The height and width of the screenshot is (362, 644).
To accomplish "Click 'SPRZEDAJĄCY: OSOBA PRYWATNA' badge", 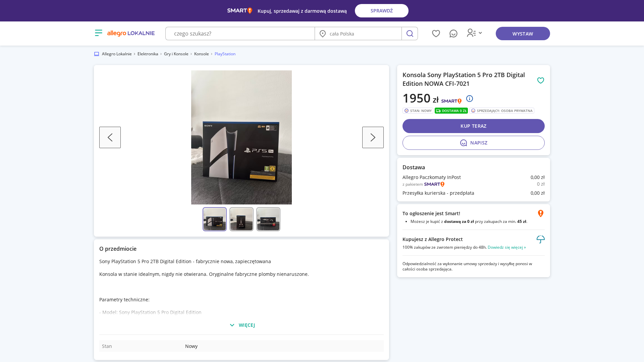I will [502, 111].
